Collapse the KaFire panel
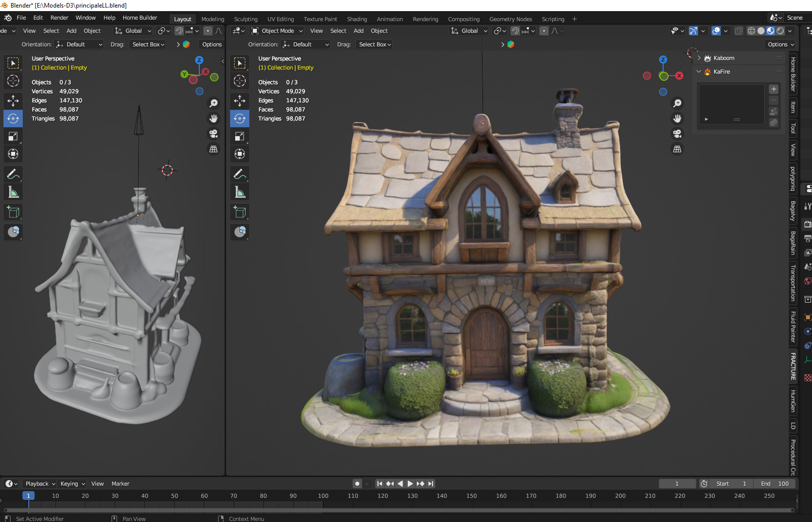This screenshot has height=522, width=812. pyautogui.click(x=699, y=72)
